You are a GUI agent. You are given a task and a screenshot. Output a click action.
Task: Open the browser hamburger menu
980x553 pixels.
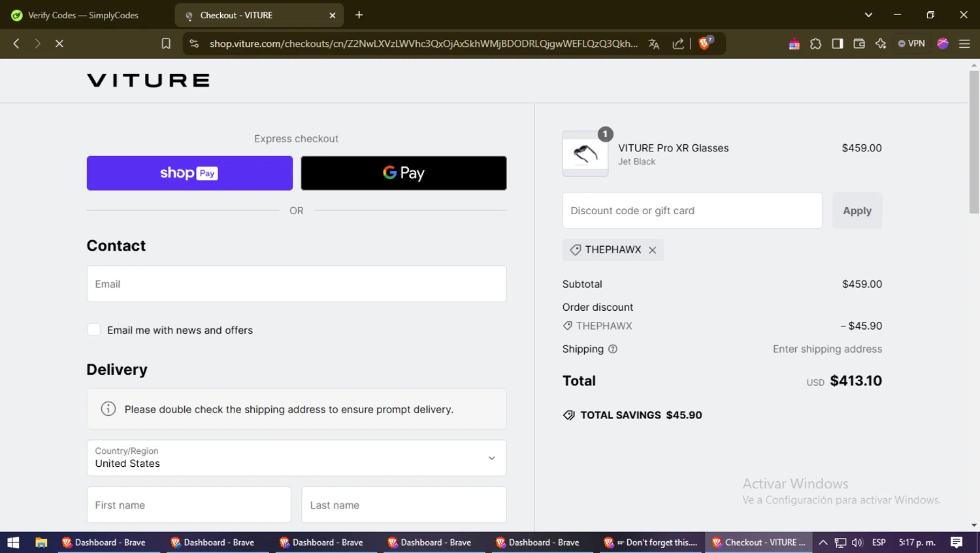coord(964,44)
